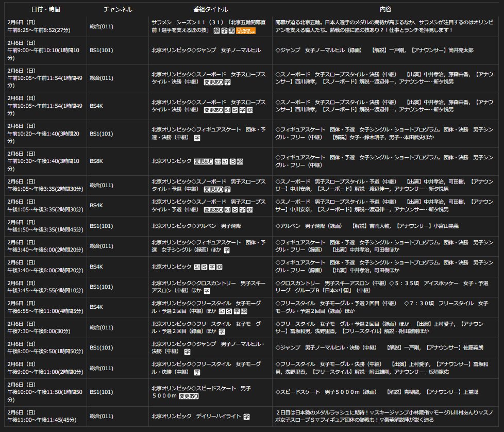Click S stereo badge on BS4K 10:05 row

pos(235,110)
